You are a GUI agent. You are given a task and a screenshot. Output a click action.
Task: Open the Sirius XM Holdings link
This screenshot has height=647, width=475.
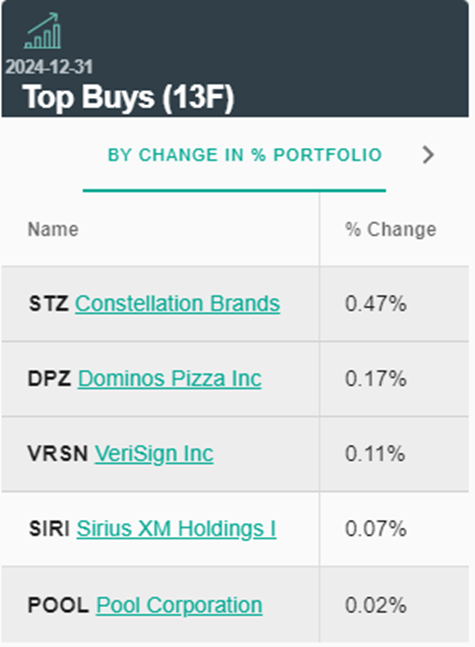(x=176, y=529)
